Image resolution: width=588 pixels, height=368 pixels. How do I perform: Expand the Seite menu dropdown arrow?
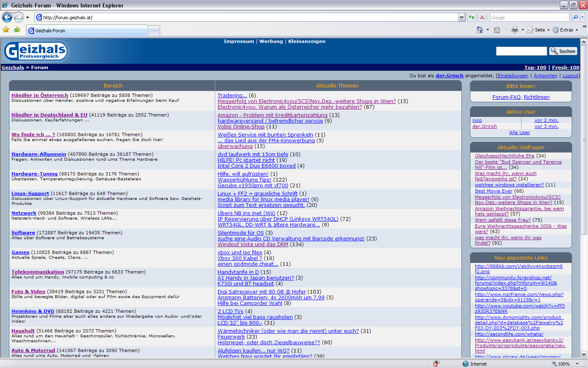point(548,30)
